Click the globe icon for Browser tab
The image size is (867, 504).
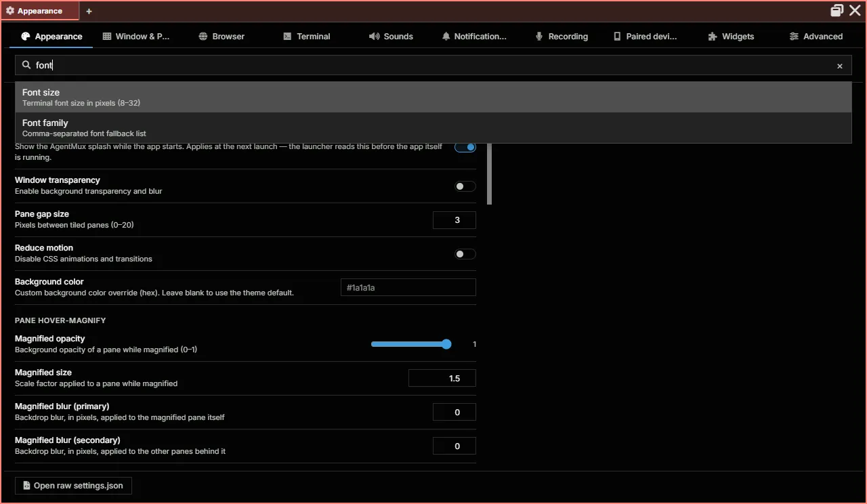point(203,37)
